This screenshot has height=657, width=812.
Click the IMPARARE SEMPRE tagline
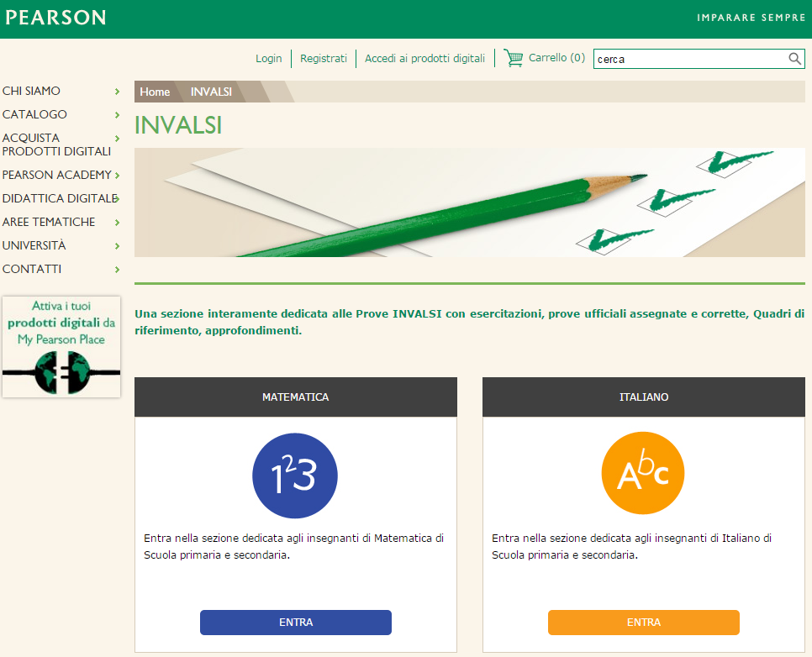pos(751,18)
